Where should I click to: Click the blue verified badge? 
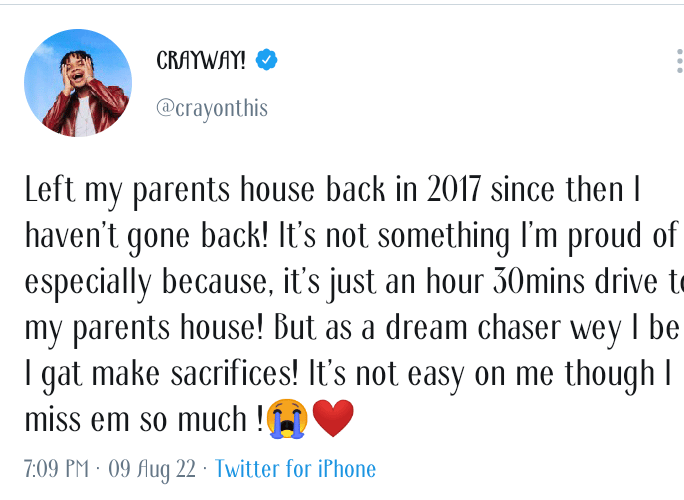tap(266, 60)
